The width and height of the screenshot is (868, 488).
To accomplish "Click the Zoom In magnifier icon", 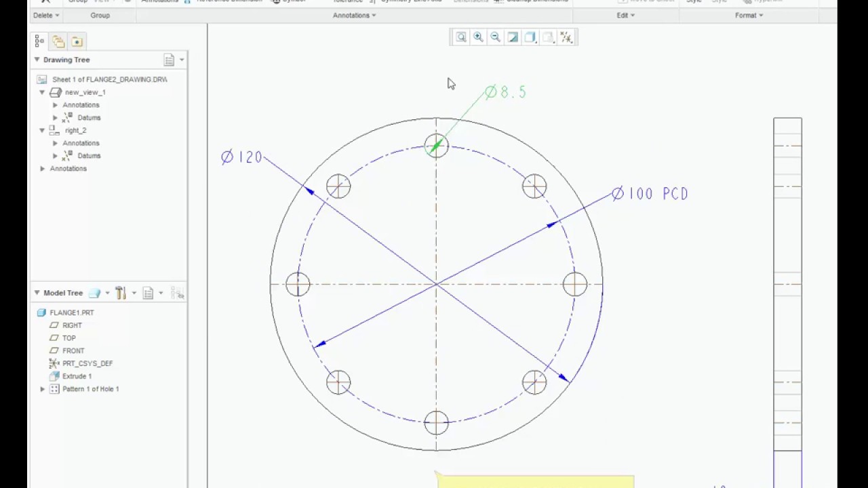I will click(478, 37).
